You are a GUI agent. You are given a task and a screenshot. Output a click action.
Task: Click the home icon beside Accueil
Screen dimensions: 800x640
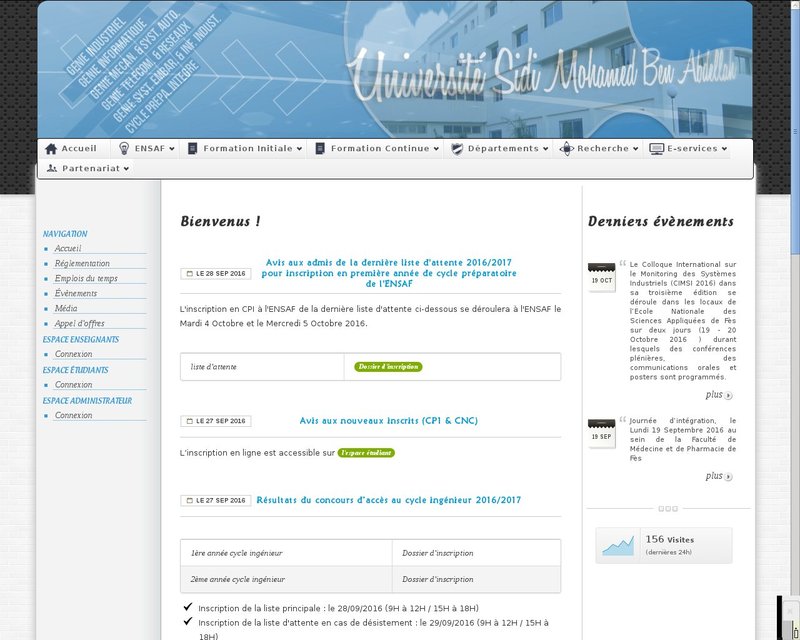[51, 149]
